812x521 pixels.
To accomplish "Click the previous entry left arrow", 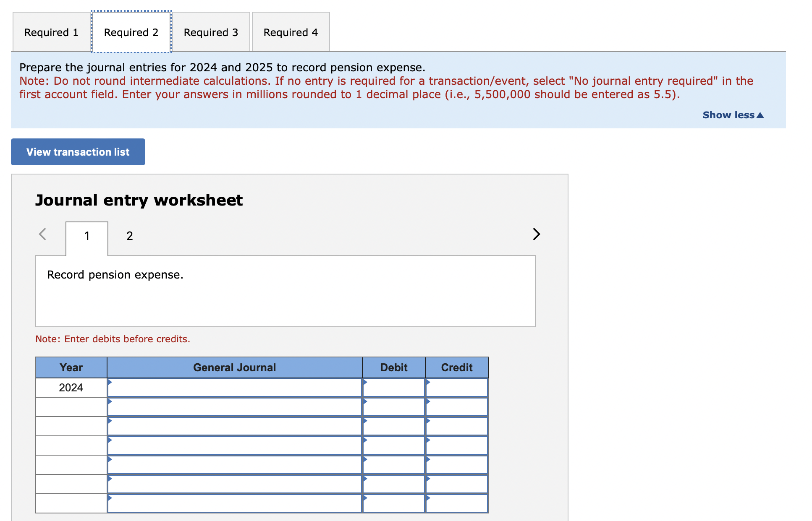I will click(x=42, y=234).
